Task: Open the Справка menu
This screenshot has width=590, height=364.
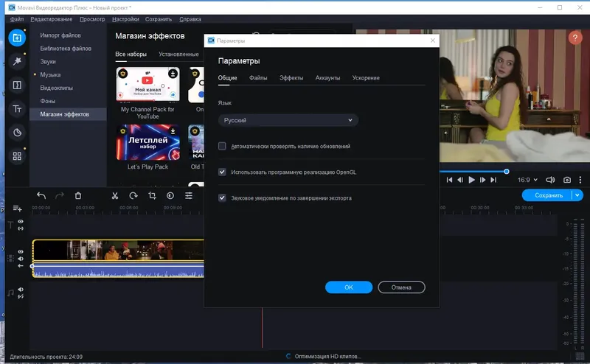Action: coord(190,19)
